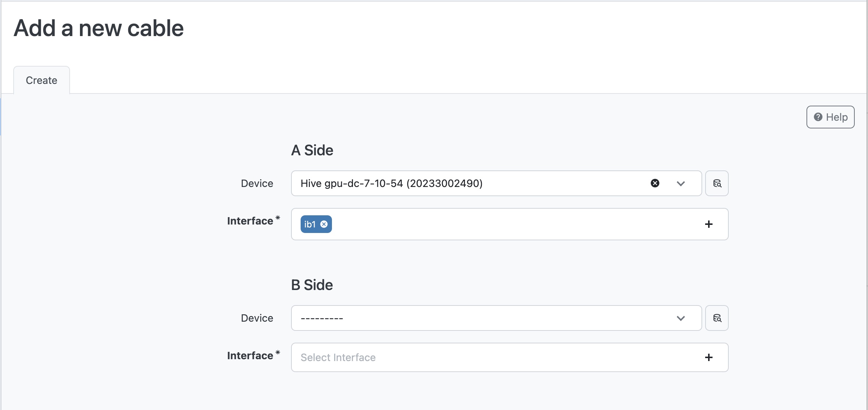Click the B Side Interface label
Image resolution: width=868 pixels, height=410 pixels.
(250, 356)
